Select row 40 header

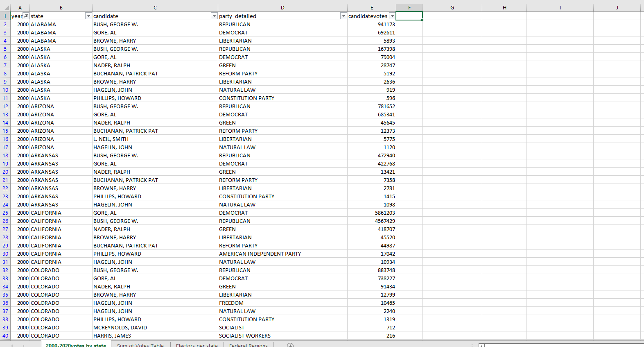[5, 336]
